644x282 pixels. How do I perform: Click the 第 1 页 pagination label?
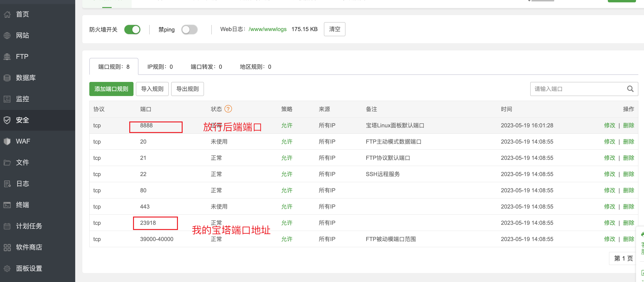[624, 258]
